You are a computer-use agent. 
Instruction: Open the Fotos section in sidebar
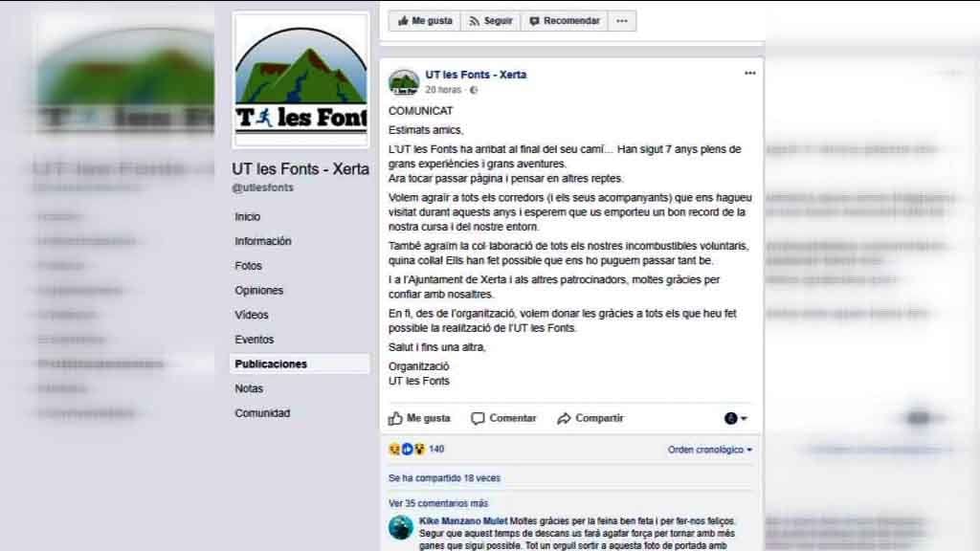(248, 266)
